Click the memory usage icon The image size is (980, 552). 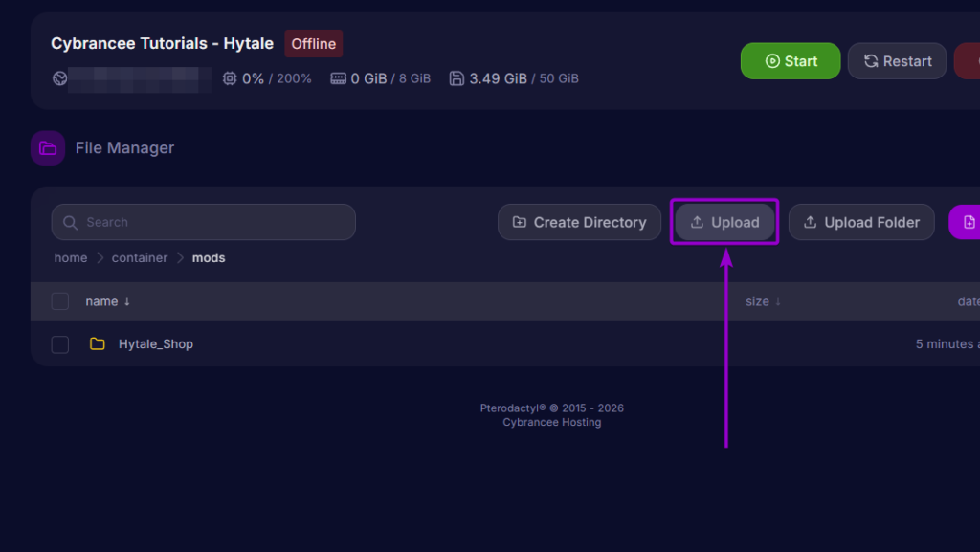(x=338, y=78)
